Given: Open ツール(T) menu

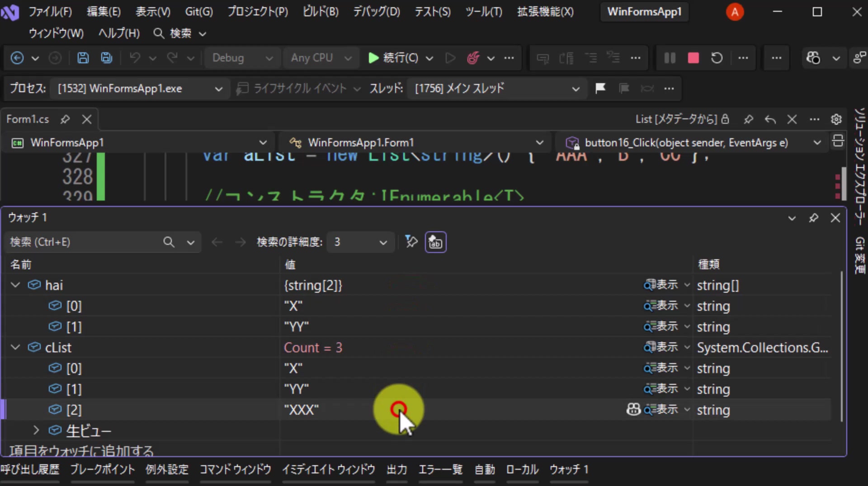Looking at the screenshot, I should [484, 12].
